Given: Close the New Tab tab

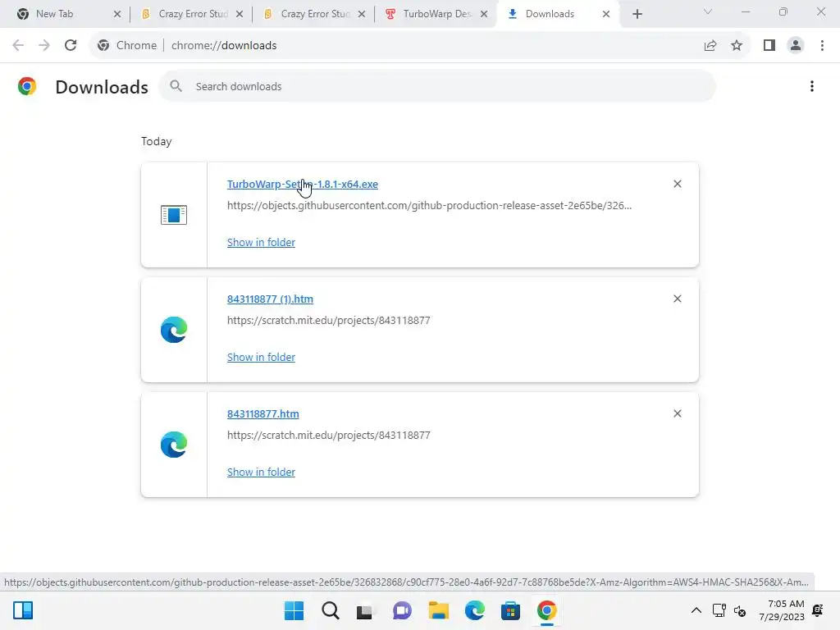Looking at the screenshot, I should 117,14.
